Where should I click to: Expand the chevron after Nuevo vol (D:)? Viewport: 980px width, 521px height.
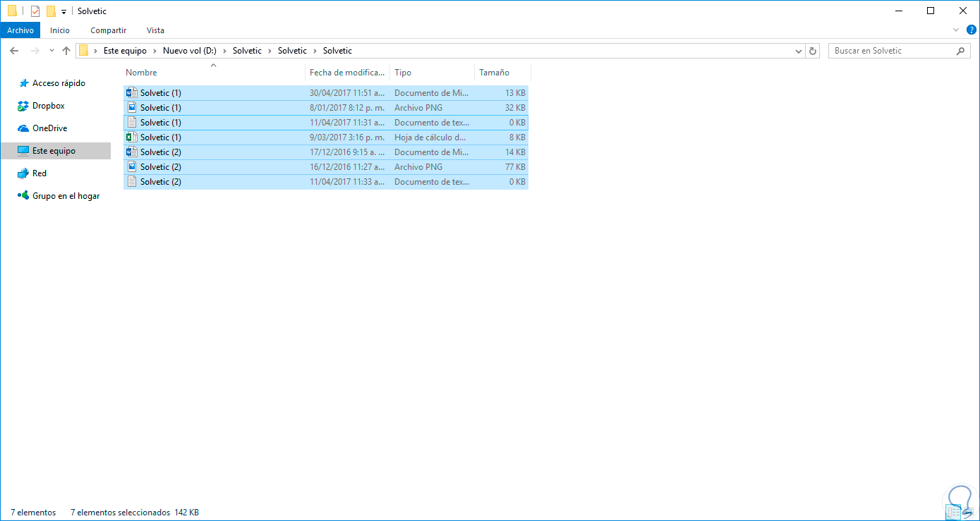point(224,51)
